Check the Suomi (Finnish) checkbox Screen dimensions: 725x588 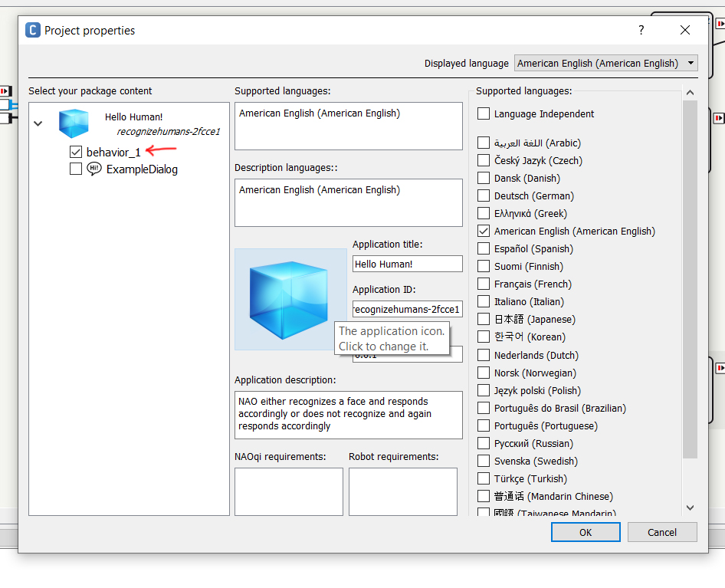[483, 266]
